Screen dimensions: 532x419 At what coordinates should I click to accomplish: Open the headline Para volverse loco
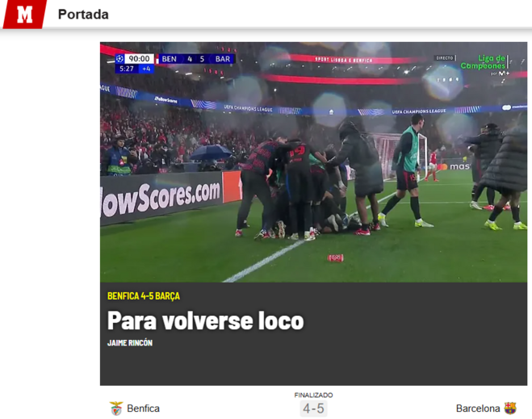coord(206,321)
